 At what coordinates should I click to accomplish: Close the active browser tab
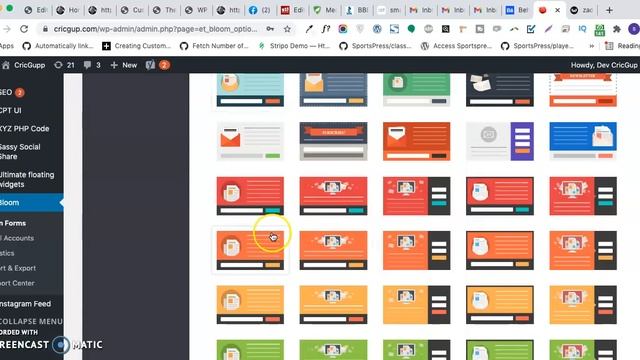pos(558,10)
